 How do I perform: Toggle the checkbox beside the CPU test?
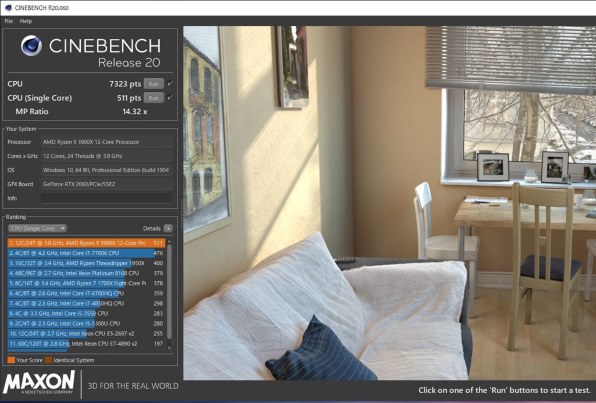(170, 83)
